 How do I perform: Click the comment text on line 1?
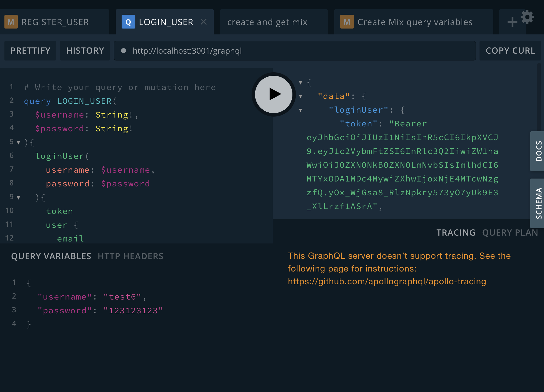pyautogui.click(x=120, y=87)
